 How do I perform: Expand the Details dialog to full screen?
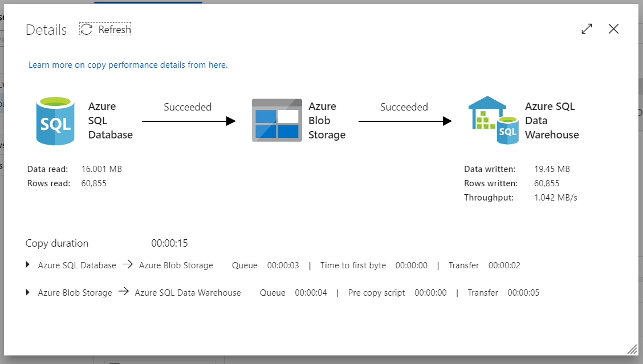pos(587,29)
